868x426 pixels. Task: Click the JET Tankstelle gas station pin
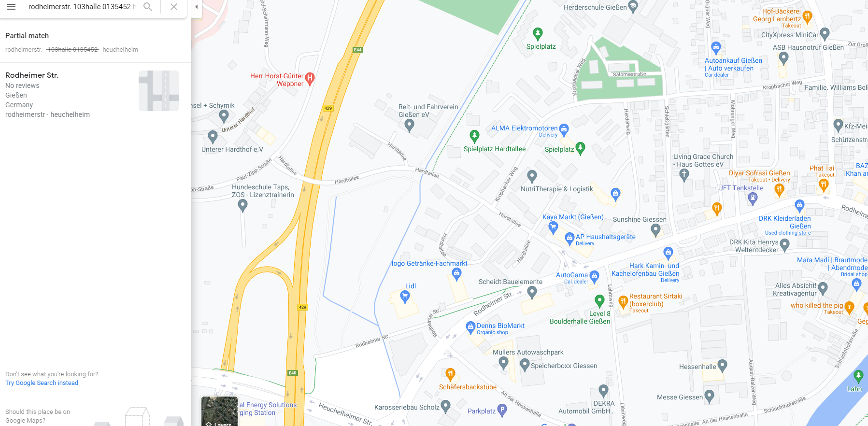753,198
